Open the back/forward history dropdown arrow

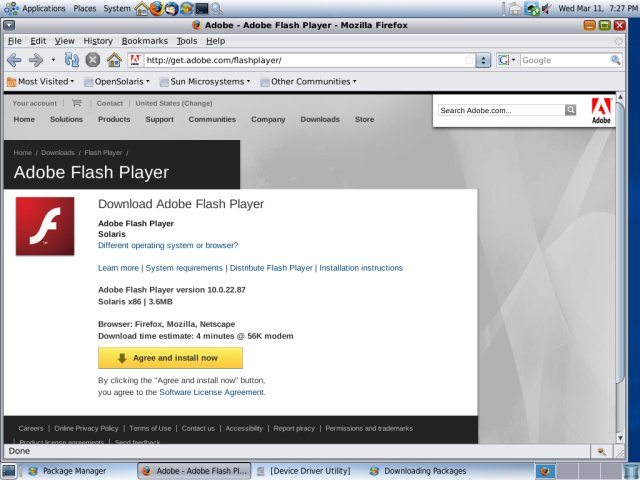pos(53,60)
